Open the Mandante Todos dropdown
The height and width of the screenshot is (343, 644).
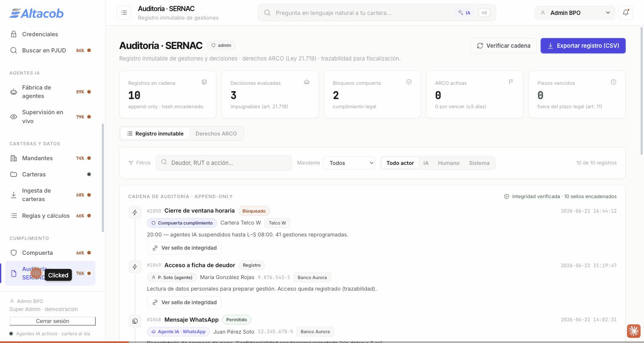(x=349, y=163)
